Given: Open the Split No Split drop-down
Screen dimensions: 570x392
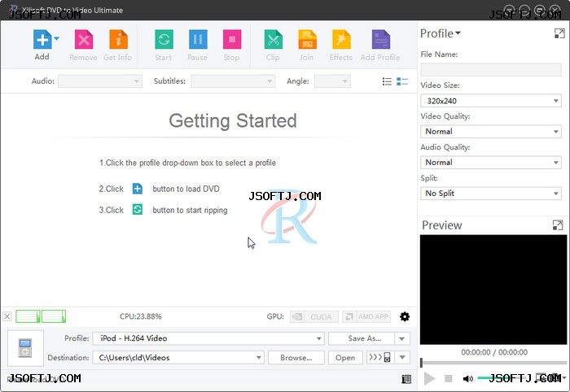Looking at the screenshot, I should click(491, 193).
